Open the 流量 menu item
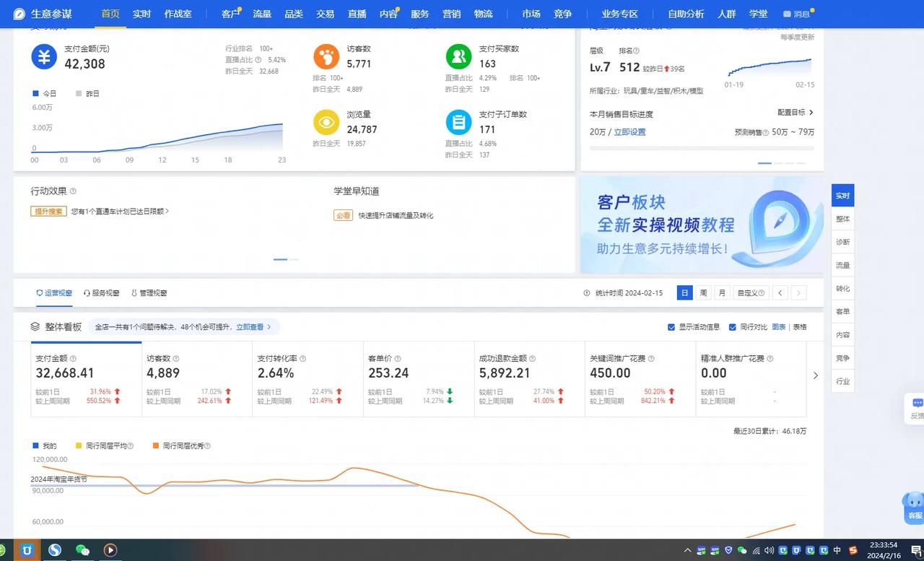924x561 pixels. click(262, 14)
